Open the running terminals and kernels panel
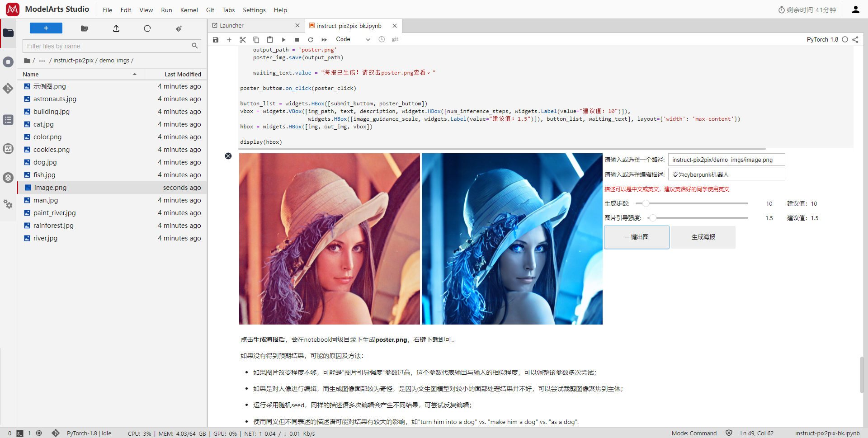The image size is (868, 438). [x=9, y=62]
